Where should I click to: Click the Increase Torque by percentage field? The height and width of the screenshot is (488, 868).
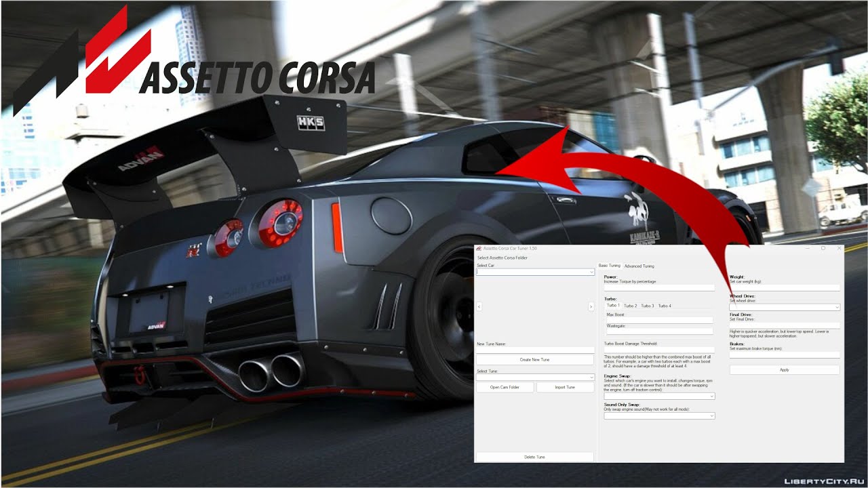(x=659, y=287)
